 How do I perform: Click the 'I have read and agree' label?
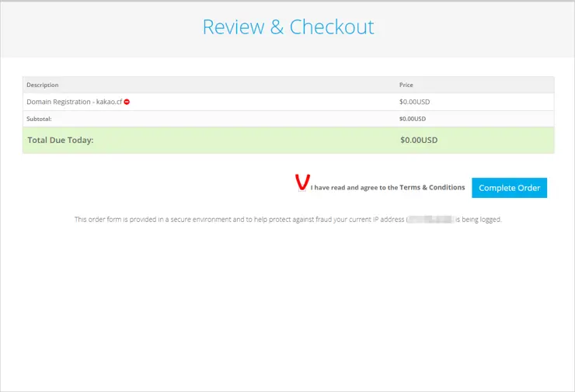tap(354, 188)
